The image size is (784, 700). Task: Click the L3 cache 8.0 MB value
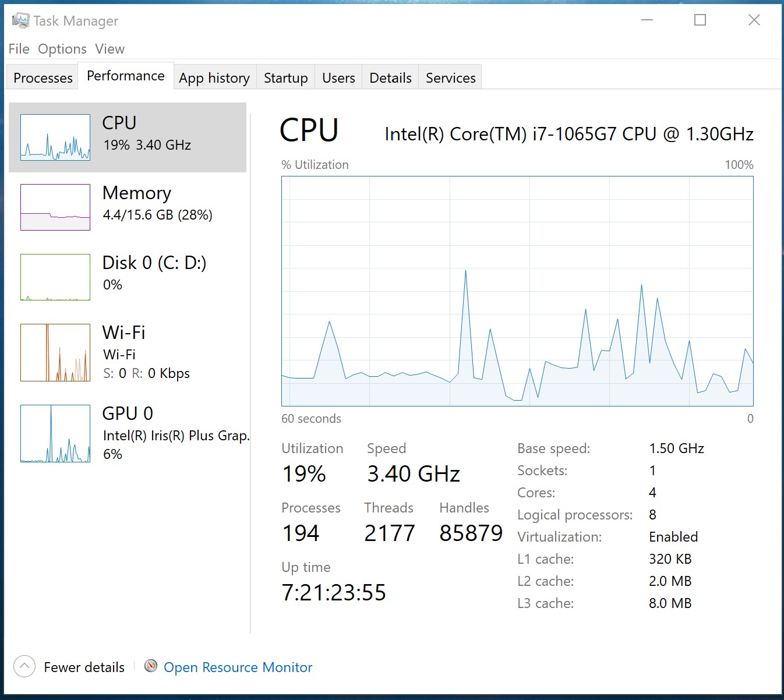coord(670,603)
